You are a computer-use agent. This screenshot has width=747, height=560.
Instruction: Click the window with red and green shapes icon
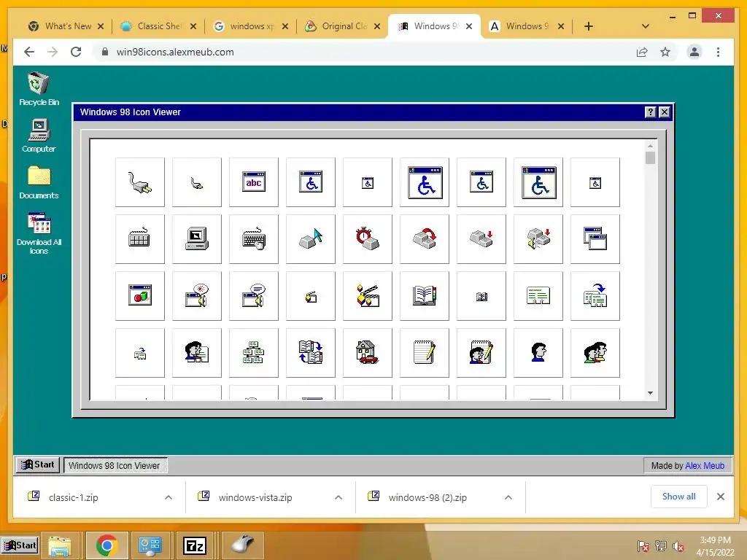tap(139, 296)
